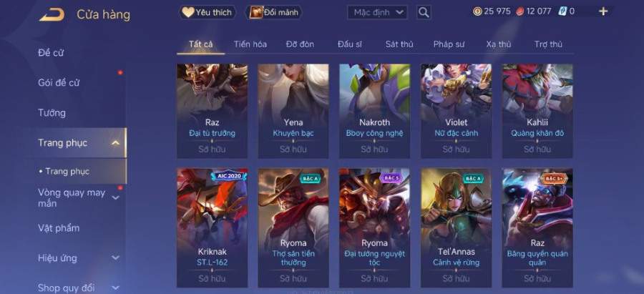Expand the Hiệu ứng sidebar section
The height and width of the screenshot is (294, 644).
pyautogui.click(x=116, y=258)
